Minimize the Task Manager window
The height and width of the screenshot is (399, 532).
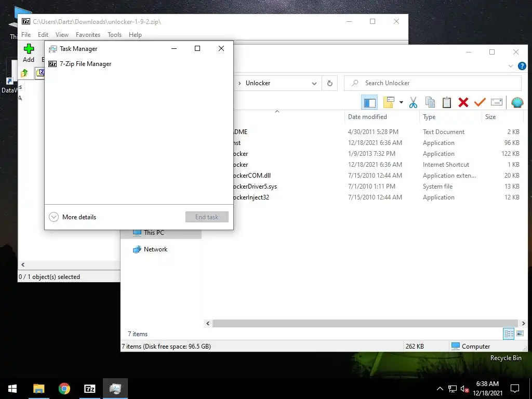point(174,48)
